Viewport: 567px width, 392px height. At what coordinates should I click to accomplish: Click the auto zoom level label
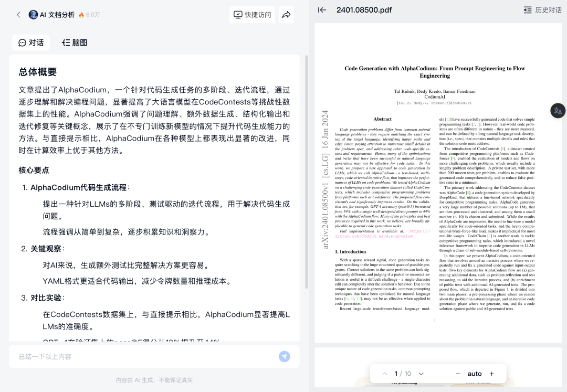[x=475, y=374]
